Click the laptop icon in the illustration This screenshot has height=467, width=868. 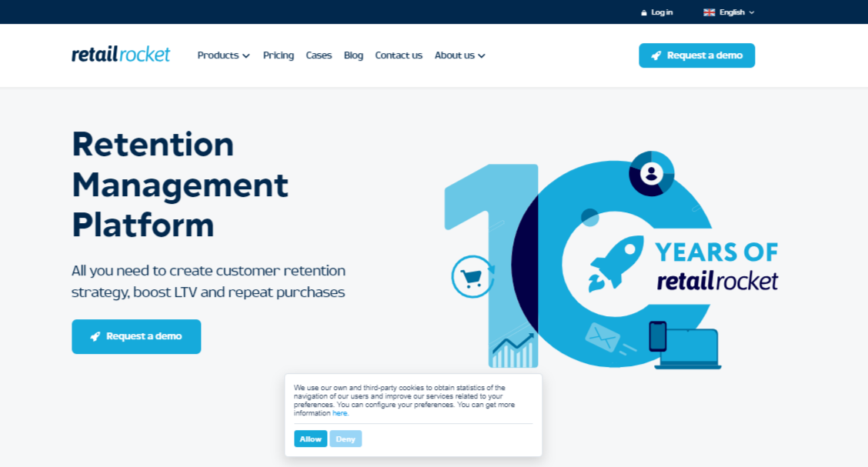pos(691,350)
